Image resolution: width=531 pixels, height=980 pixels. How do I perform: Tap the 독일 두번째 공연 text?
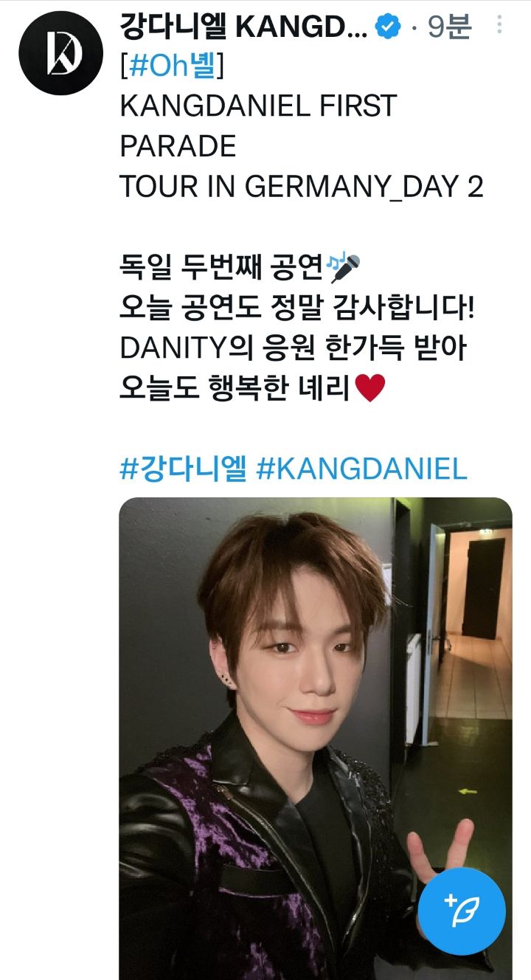tap(222, 269)
